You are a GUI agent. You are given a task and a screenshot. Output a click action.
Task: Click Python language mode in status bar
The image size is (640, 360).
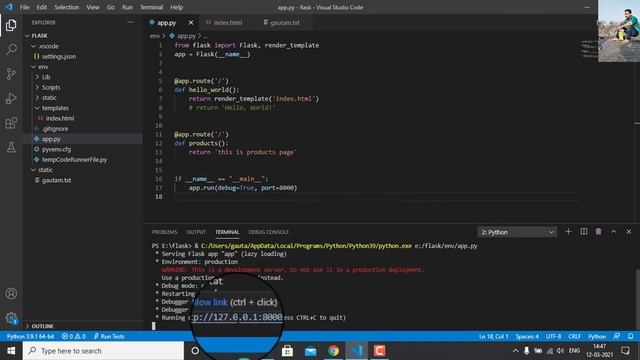coord(597,336)
